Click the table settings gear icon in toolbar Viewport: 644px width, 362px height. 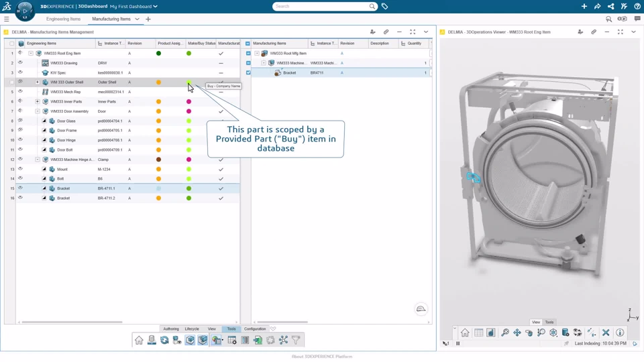(x=232, y=341)
